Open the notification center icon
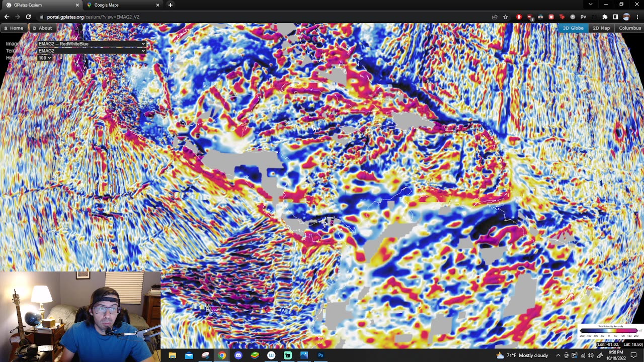The width and height of the screenshot is (644, 362). (634, 355)
